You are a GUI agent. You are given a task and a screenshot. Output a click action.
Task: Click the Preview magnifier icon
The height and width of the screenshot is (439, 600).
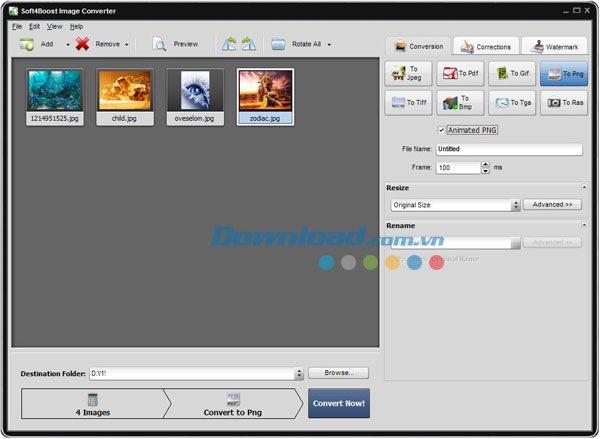click(159, 44)
